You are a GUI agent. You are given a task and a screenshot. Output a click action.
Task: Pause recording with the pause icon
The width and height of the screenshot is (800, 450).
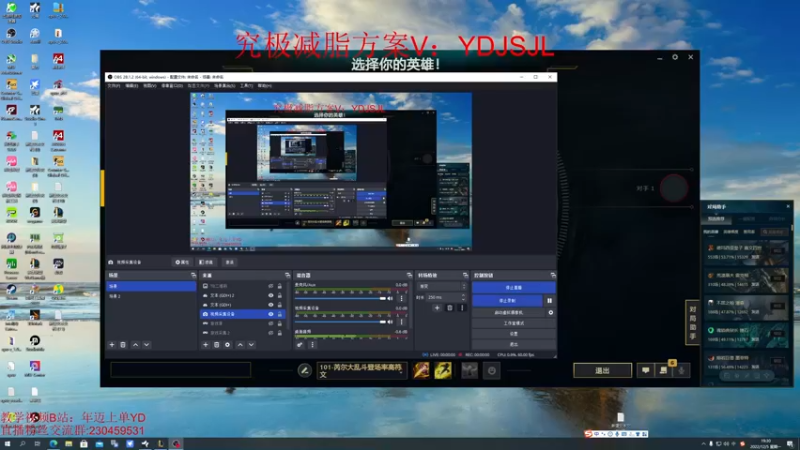[549, 301]
